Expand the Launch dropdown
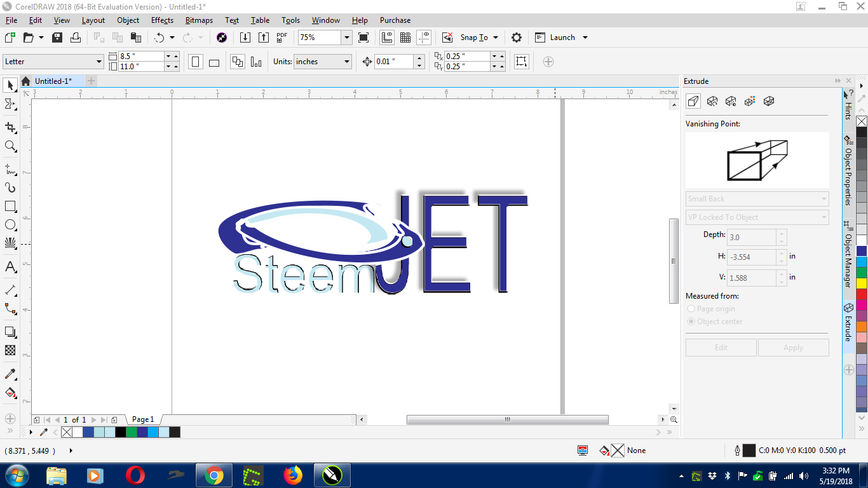 point(585,37)
